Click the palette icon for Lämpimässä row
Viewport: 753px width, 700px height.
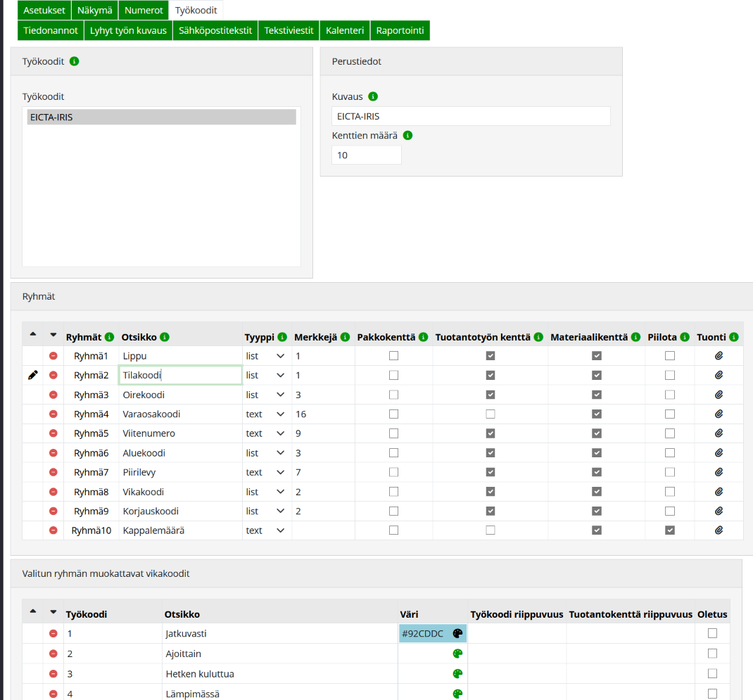click(457, 694)
